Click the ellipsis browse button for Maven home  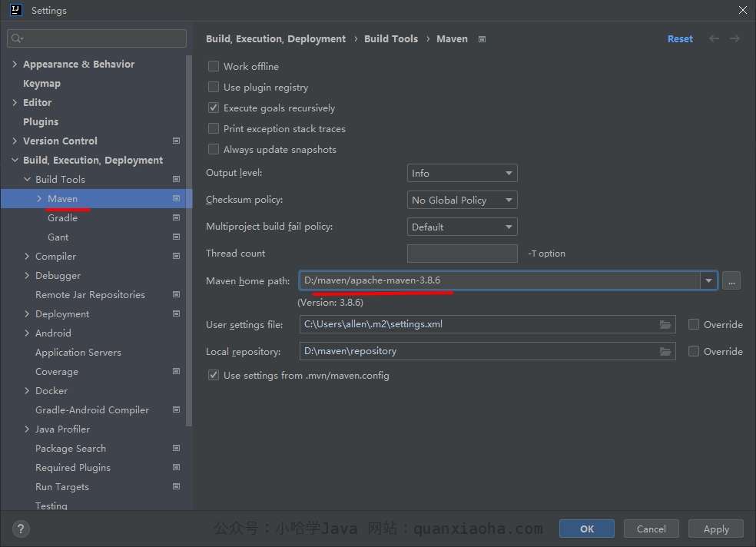click(731, 280)
